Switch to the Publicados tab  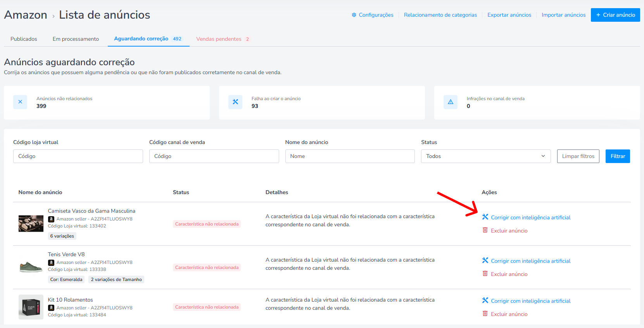pos(24,39)
